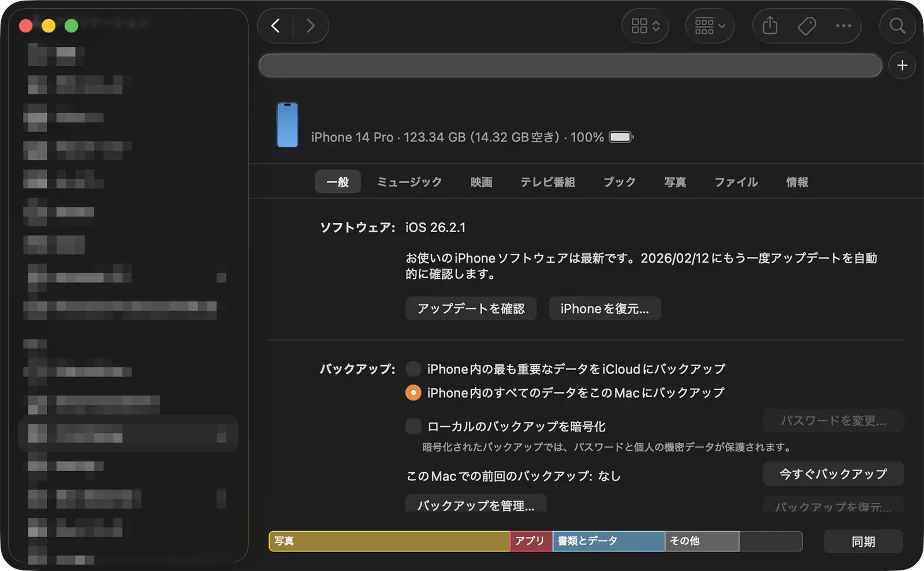Open the More actions (…) icon
Screen dimensions: 924x571
pos(844,26)
